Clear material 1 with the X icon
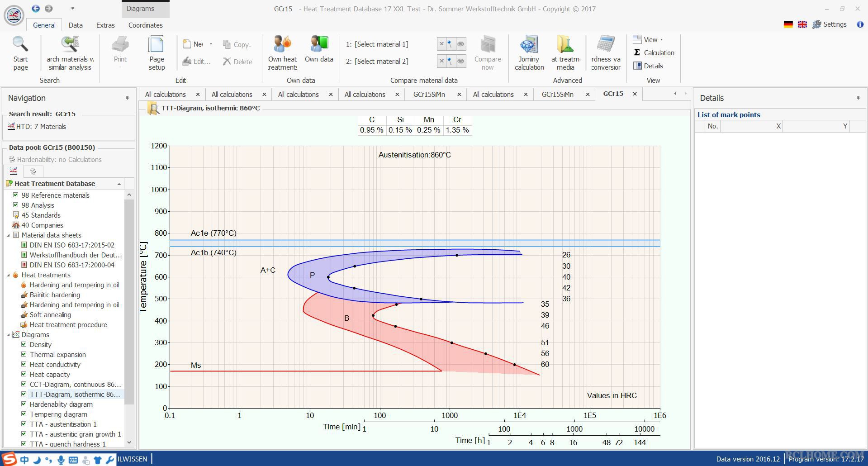The width and height of the screenshot is (868, 466). (x=441, y=44)
